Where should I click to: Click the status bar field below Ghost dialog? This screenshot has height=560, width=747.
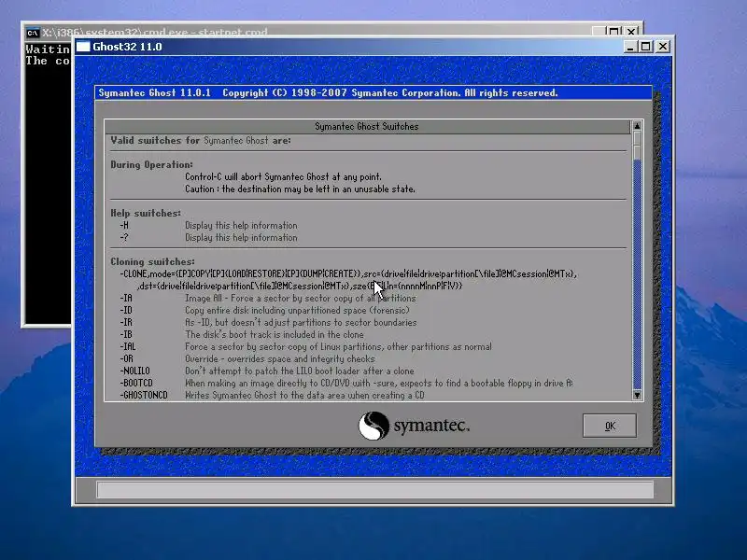375,490
